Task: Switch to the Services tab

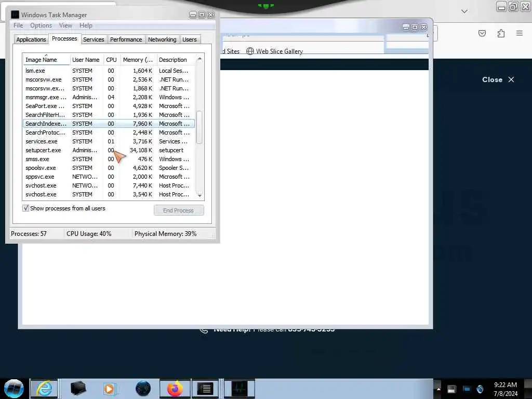Action: click(x=94, y=39)
